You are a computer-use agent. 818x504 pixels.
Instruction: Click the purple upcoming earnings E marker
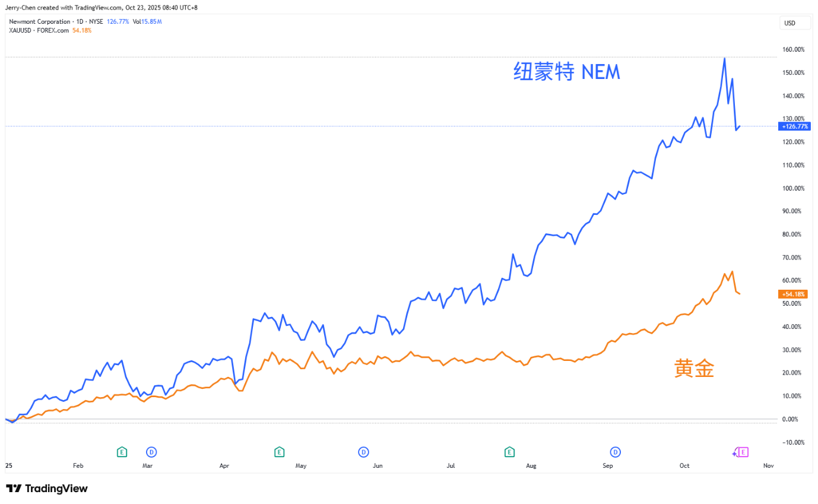point(743,452)
